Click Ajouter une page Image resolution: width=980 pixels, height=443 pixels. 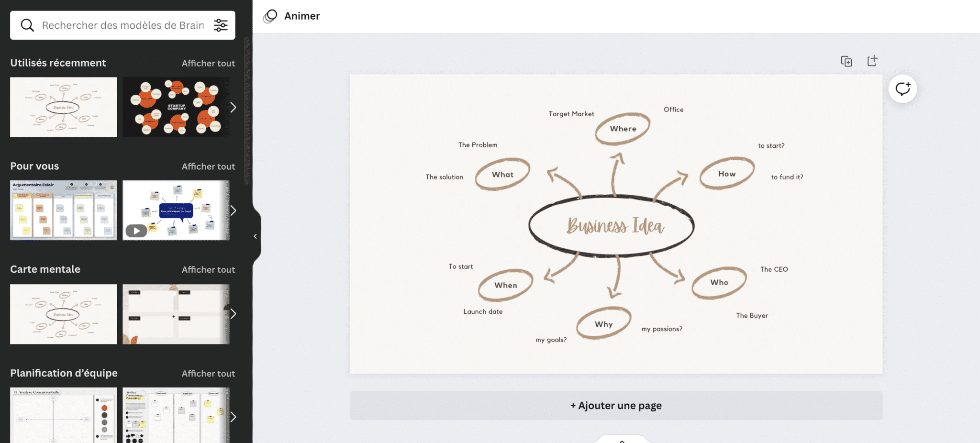coord(615,405)
